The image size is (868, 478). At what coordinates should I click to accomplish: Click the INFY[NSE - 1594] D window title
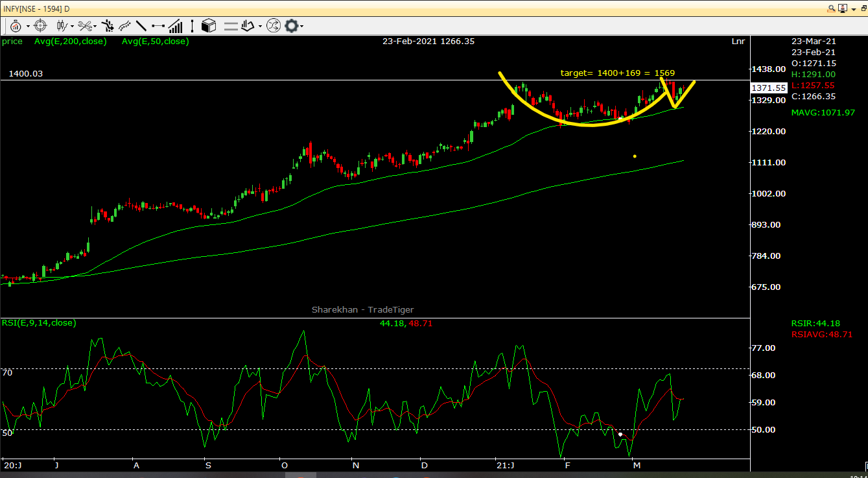pos(36,8)
